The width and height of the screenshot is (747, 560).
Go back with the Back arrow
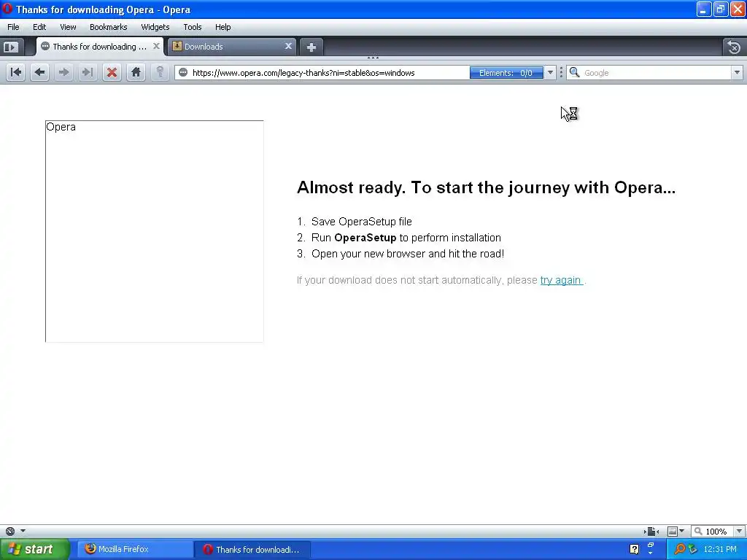point(39,72)
